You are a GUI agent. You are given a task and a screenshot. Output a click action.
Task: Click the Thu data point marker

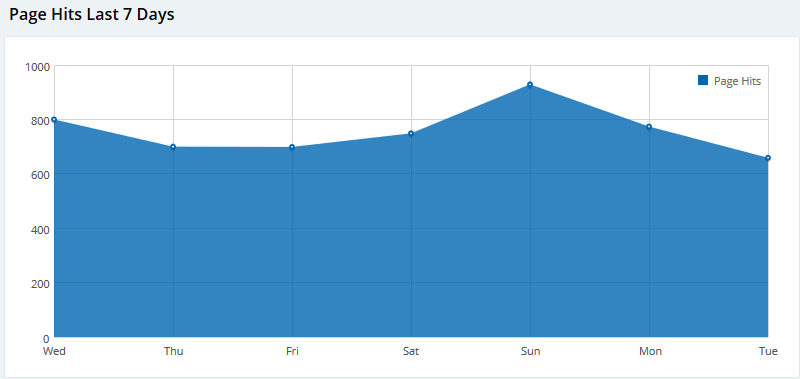coord(173,147)
